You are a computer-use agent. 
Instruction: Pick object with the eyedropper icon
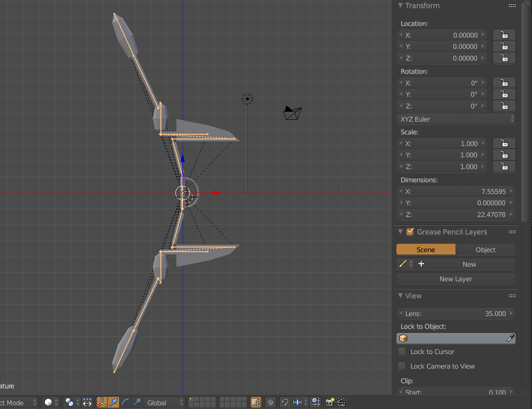coord(510,339)
